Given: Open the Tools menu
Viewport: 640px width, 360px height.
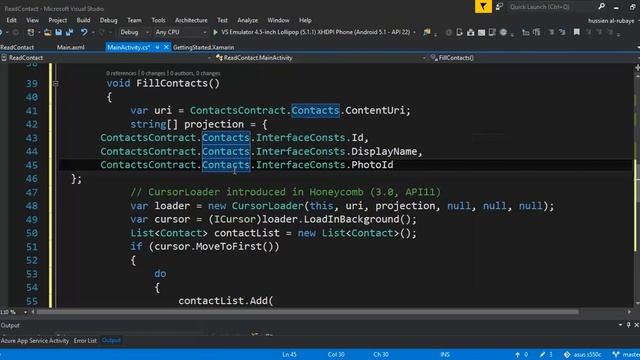Looking at the screenshot, I should coord(158,20).
